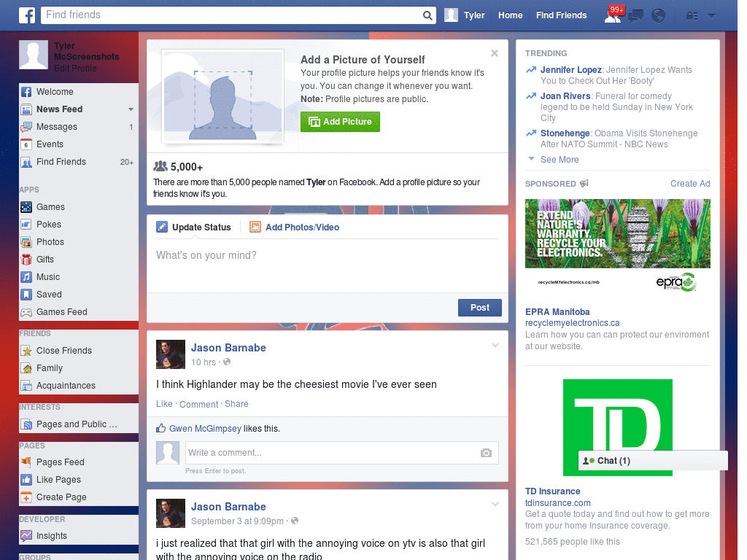Click the green Add Picture button

click(x=340, y=122)
